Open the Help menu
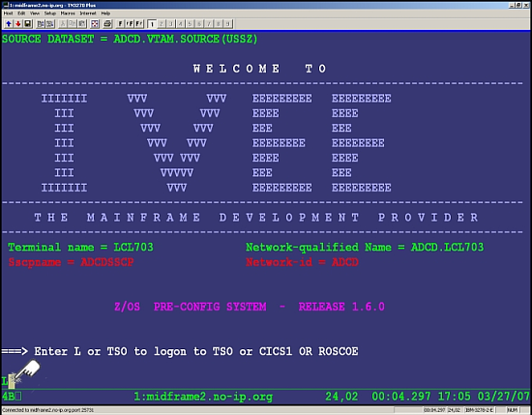 coord(105,14)
